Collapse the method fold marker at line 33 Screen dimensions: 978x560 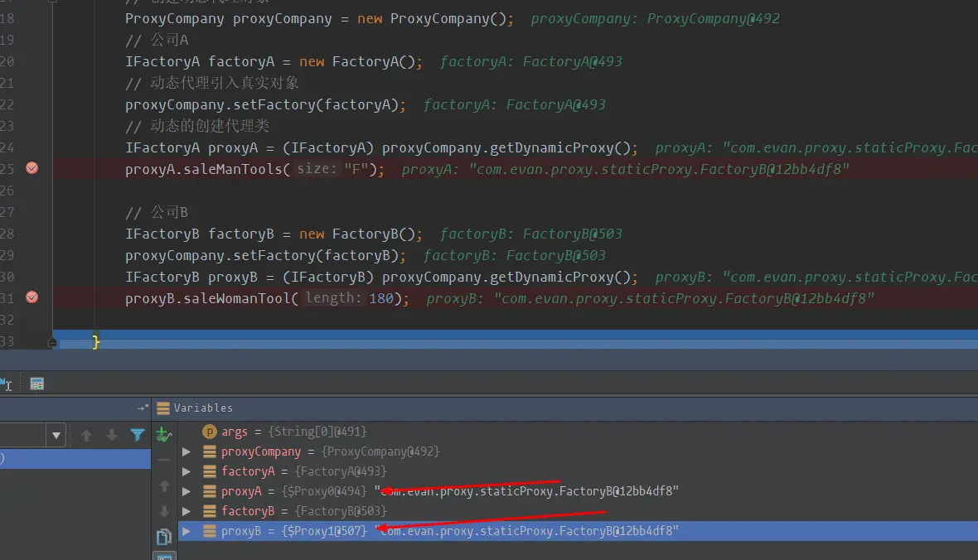point(52,342)
